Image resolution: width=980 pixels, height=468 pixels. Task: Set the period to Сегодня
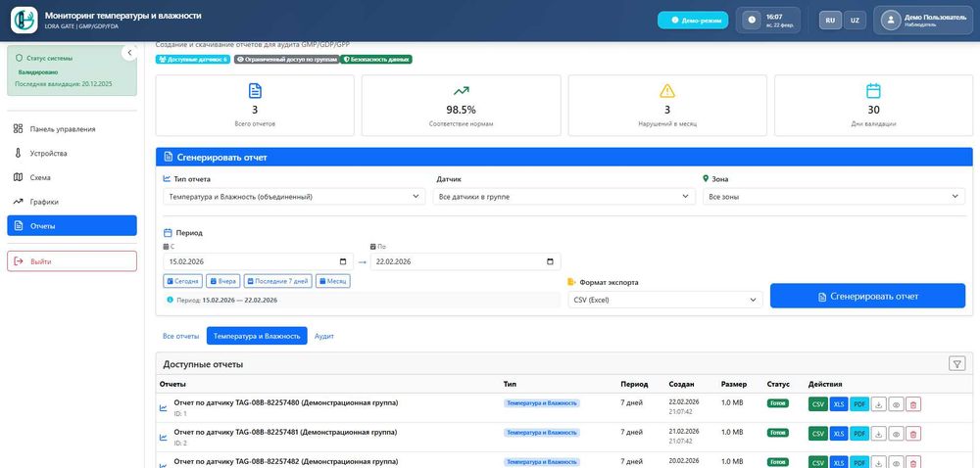[183, 281]
